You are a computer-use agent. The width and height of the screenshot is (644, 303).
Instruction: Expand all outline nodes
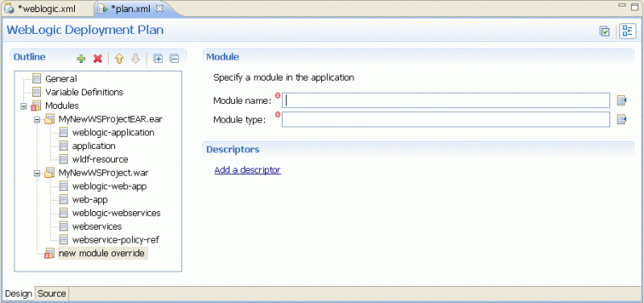point(158,59)
